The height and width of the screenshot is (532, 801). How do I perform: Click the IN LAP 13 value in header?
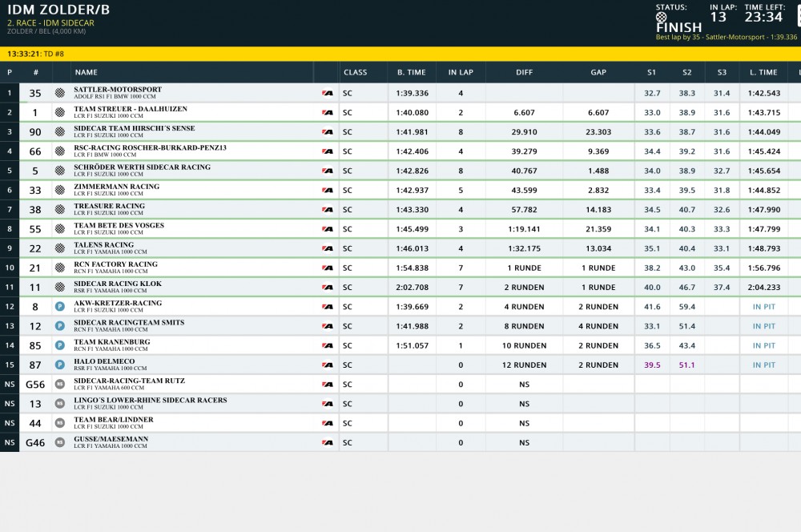point(718,18)
